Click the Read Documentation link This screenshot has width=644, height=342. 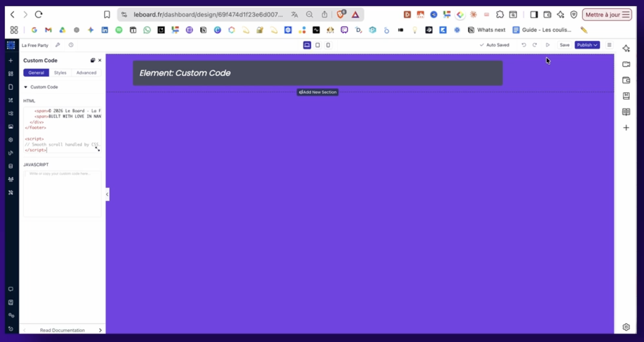click(62, 330)
